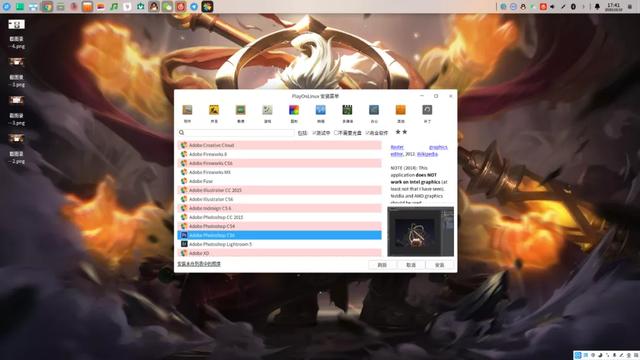This screenshot has height=360, width=640.
Task: Select Adobe Illustrator CS6 row
Action: [280, 199]
